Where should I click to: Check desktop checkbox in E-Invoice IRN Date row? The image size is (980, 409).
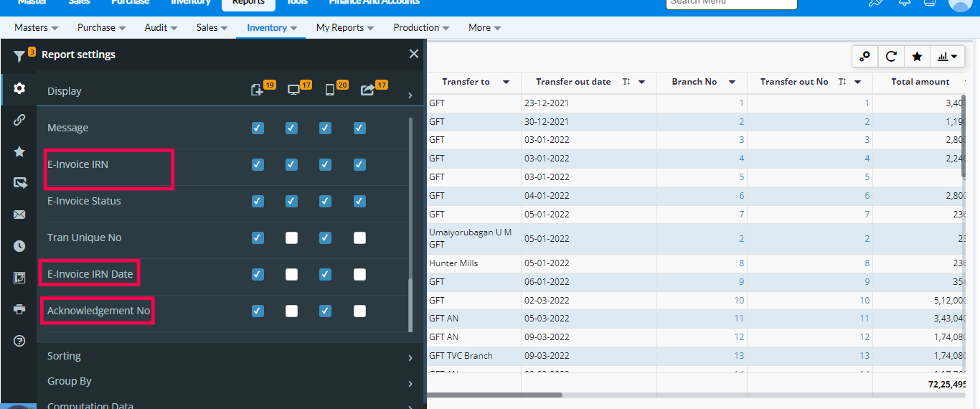pyautogui.click(x=291, y=274)
